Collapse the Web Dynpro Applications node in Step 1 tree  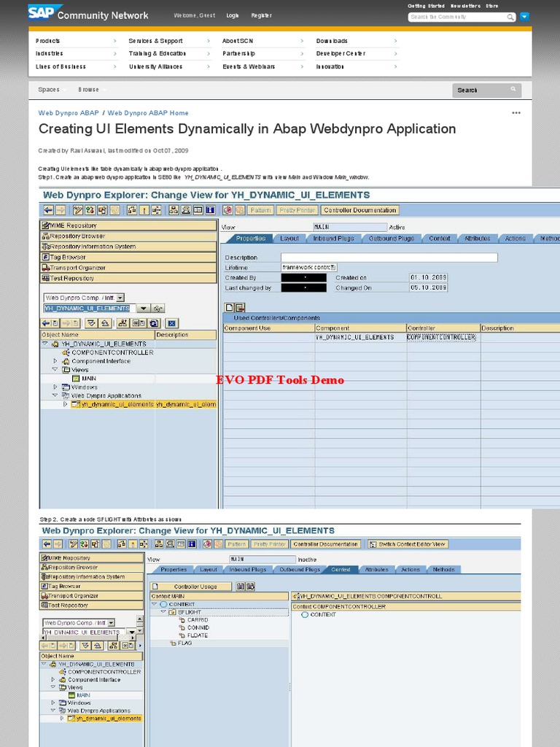55,395
